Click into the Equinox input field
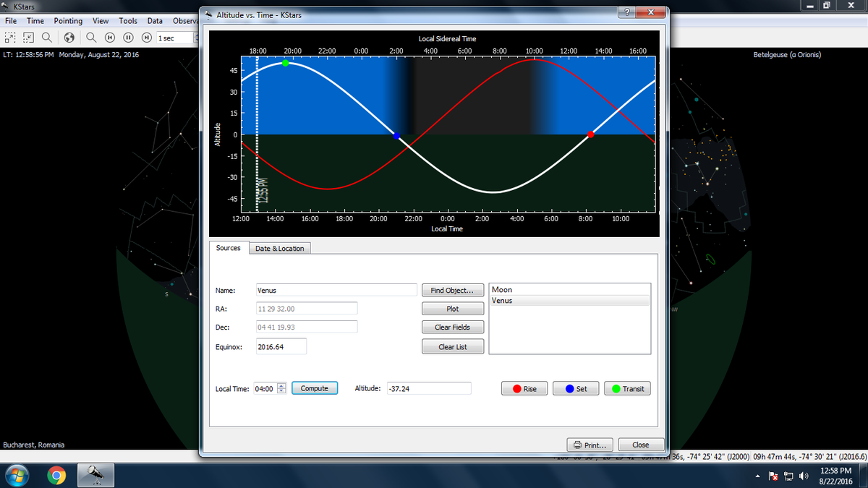Image resolution: width=868 pixels, height=488 pixels. coord(281,346)
